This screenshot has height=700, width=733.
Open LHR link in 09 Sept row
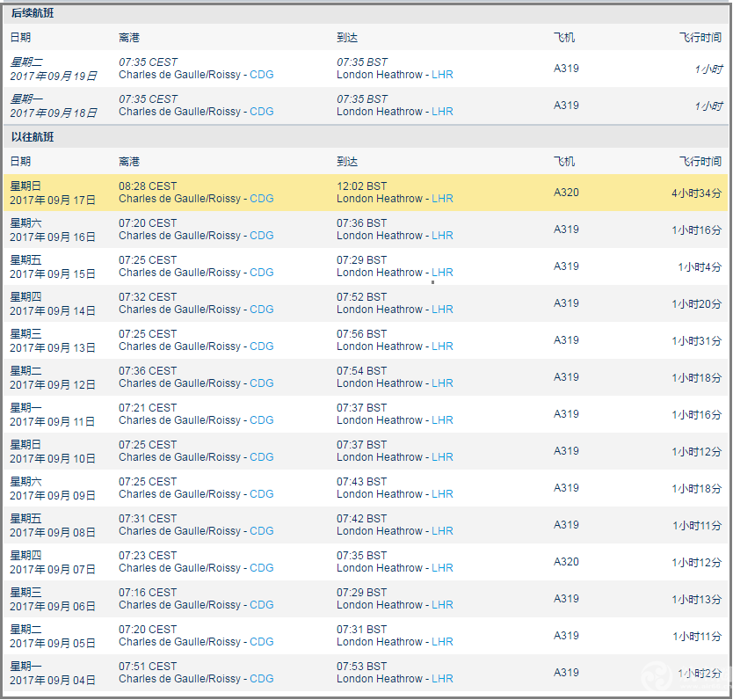tap(442, 494)
